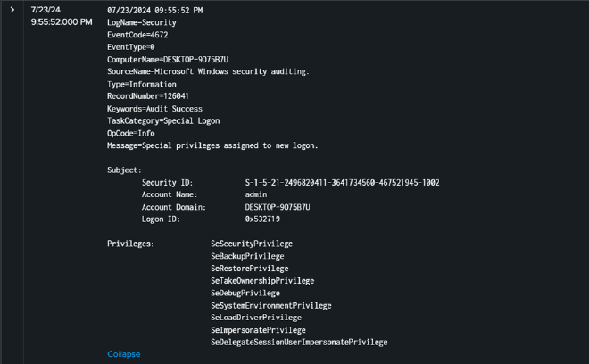Click the Logon ID value 0x532719

click(262, 219)
